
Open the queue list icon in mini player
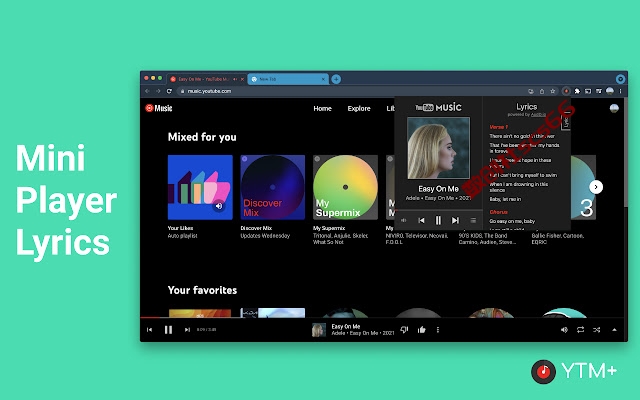473,220
